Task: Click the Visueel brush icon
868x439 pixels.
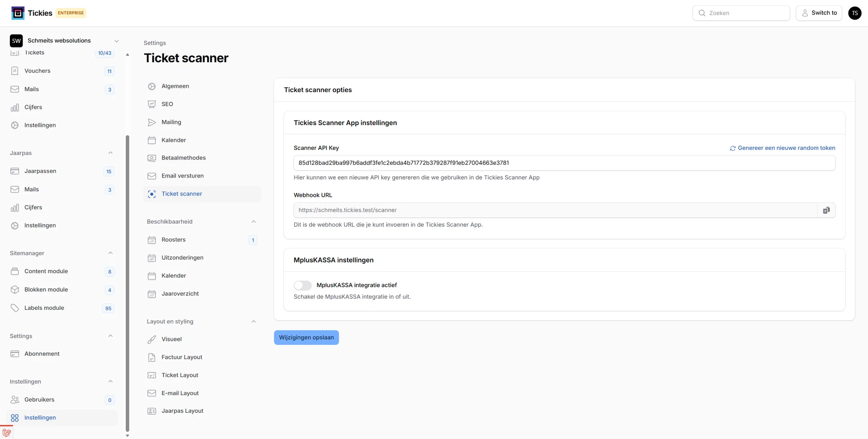Action: pos(151,339)
